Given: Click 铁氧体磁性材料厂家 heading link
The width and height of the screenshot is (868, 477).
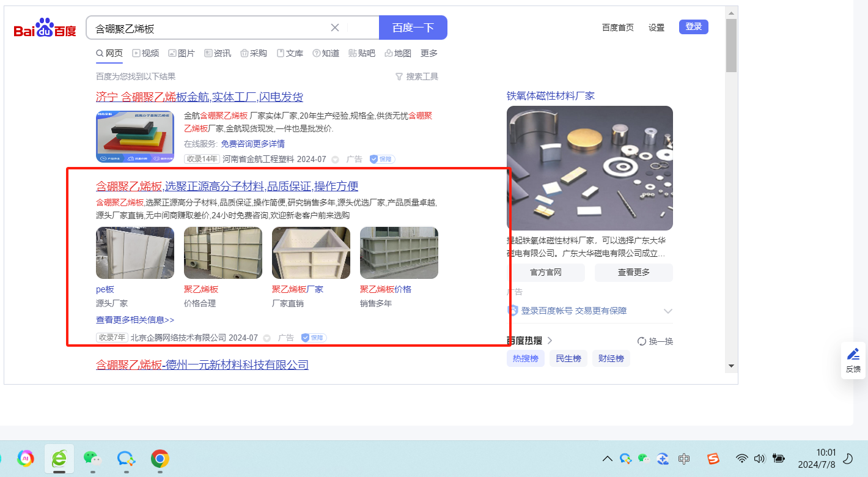Looking at the screenshot, I should point(551,95).
